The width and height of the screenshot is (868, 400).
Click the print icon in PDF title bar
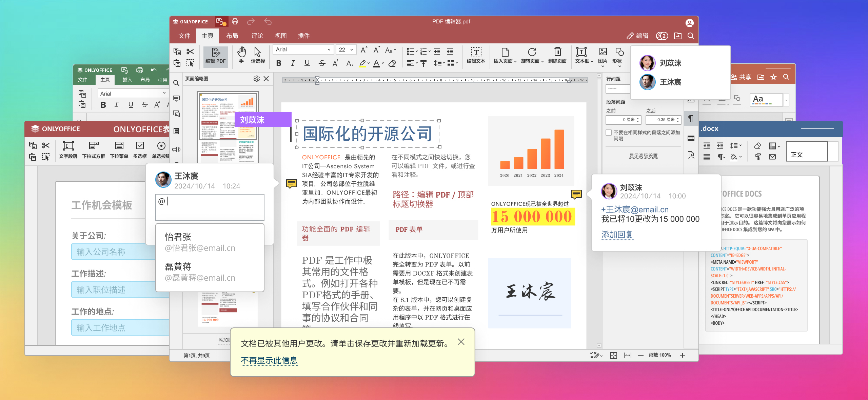tap(235, 22)
